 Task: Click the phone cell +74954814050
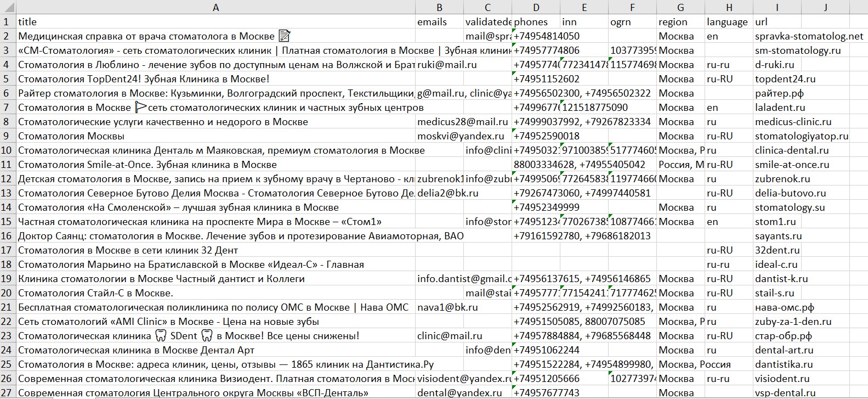[546, 36]
